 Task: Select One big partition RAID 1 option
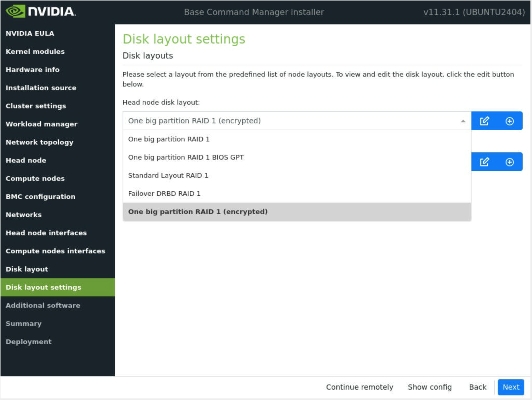(x=169, y=139)
